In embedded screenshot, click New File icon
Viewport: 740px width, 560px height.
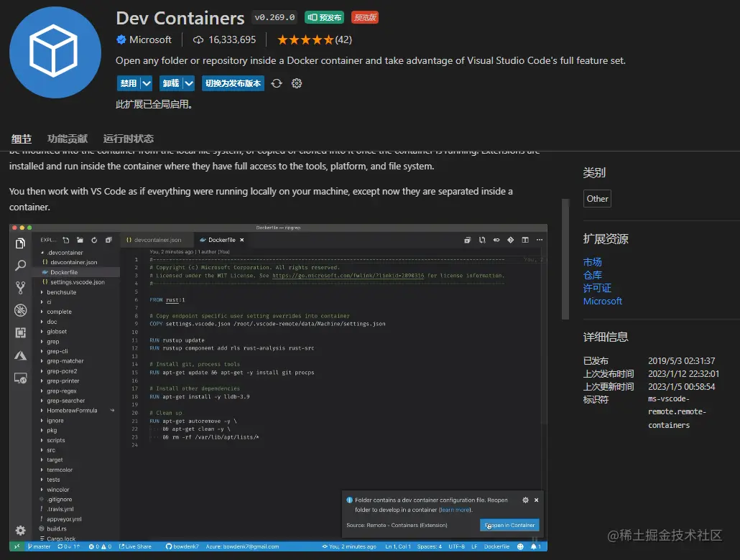click(x=66, y=240)
